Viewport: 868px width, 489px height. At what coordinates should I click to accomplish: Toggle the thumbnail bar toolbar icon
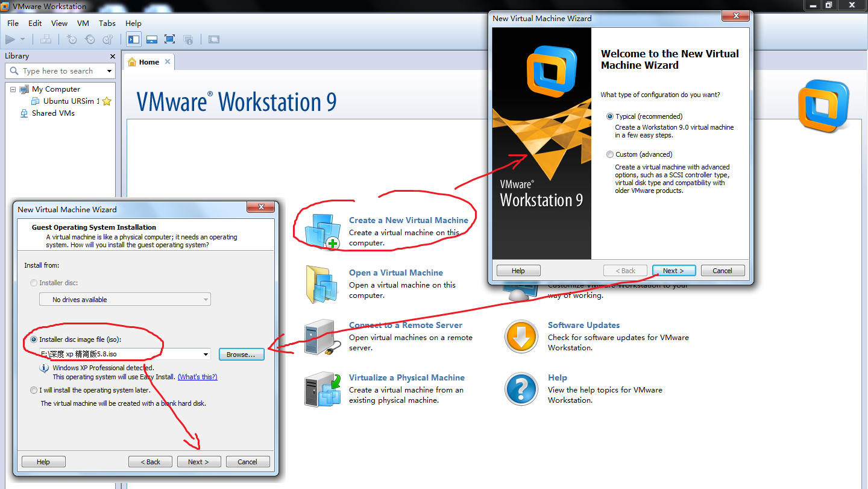point(152,39)
